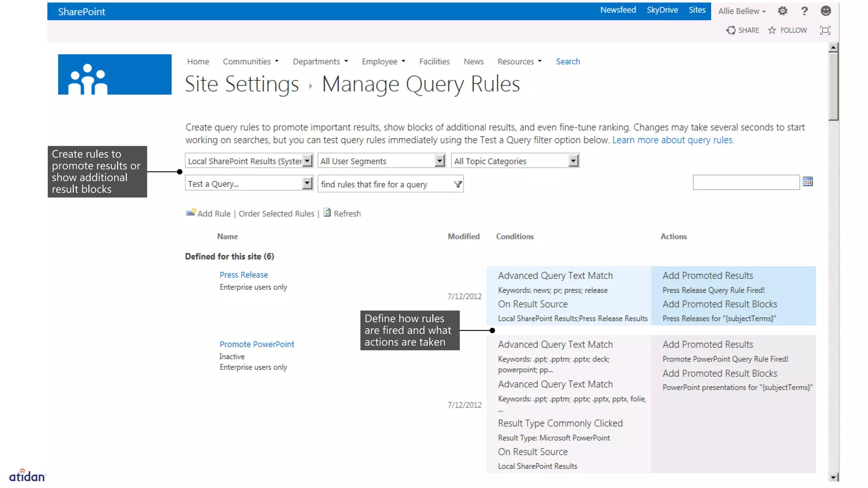This screenshot has width=868, height=488.
Task: Toggle focus on content icon
Action: click(825, 30)
